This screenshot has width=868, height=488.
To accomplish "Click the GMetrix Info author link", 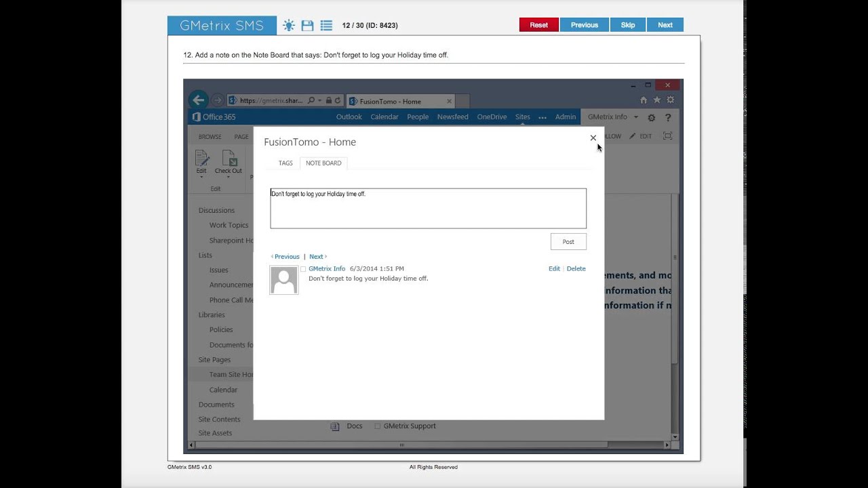I will [327, 269].
